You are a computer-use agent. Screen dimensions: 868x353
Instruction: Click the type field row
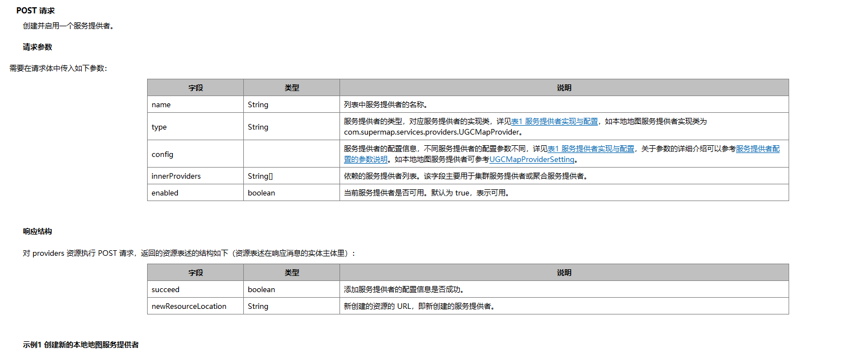point(158,127)
